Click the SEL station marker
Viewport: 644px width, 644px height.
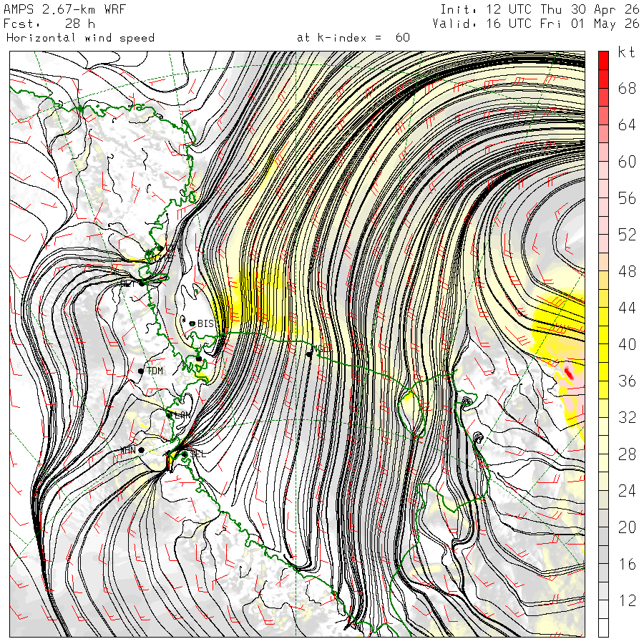(x=185, y=454)
